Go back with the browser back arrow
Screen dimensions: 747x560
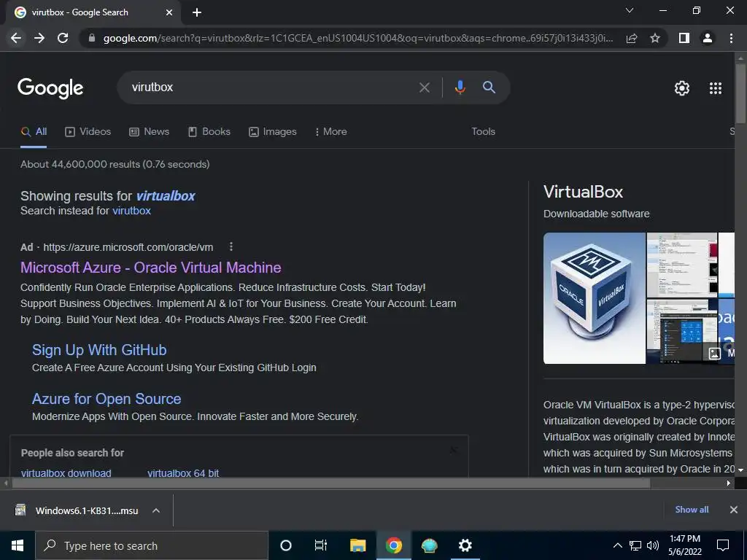[x=16, y=38]
